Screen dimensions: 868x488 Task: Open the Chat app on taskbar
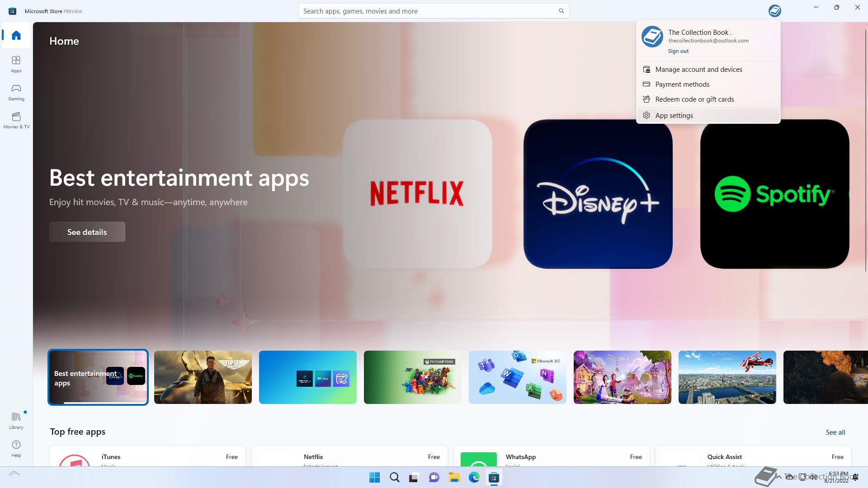[x=434, y=477]
